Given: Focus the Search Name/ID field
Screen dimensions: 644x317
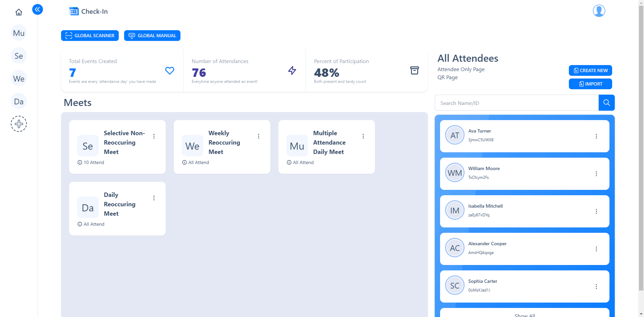Looking at the screenshot, I should (x=517, y=103).
